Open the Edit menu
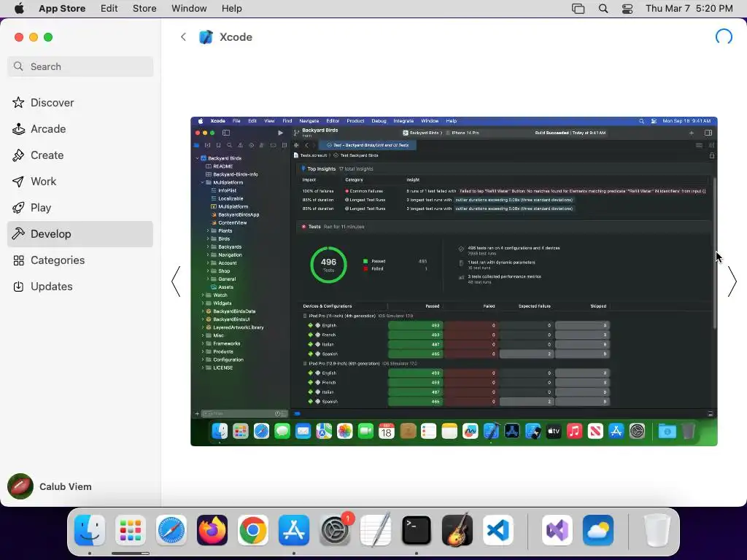Screen dimensions: 747x560 [x=109, y=9]
